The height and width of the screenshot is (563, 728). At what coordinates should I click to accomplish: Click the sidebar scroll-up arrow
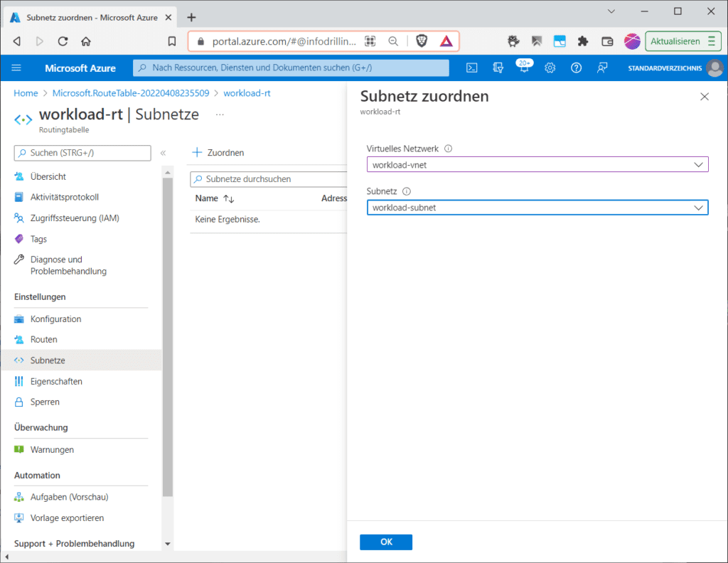(x=168, y=172)
